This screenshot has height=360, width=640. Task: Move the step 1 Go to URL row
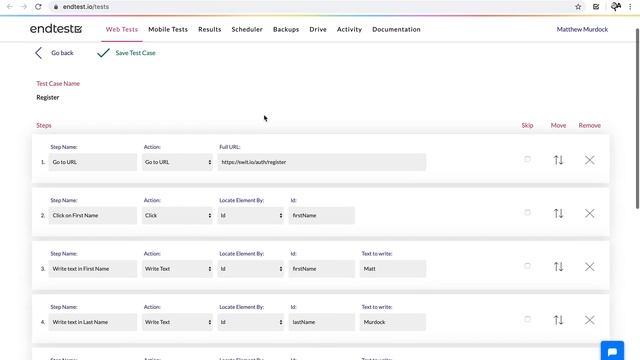(x=558, y=160)
